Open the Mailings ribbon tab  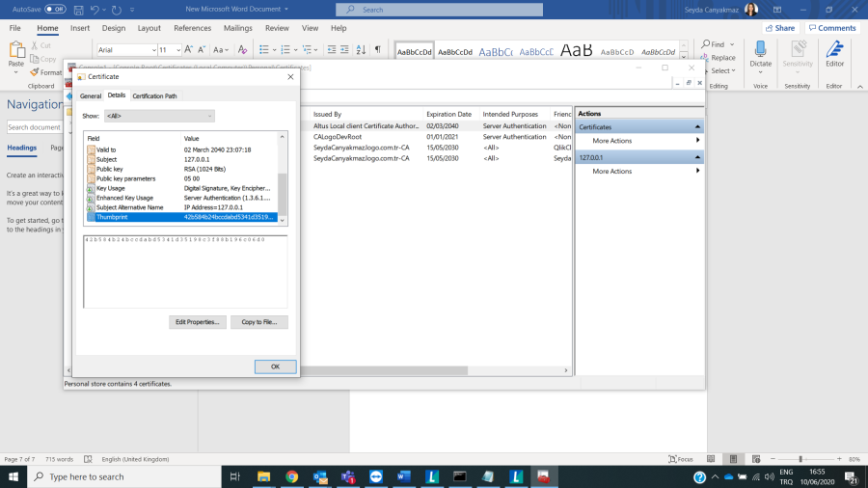click(238, 28)
